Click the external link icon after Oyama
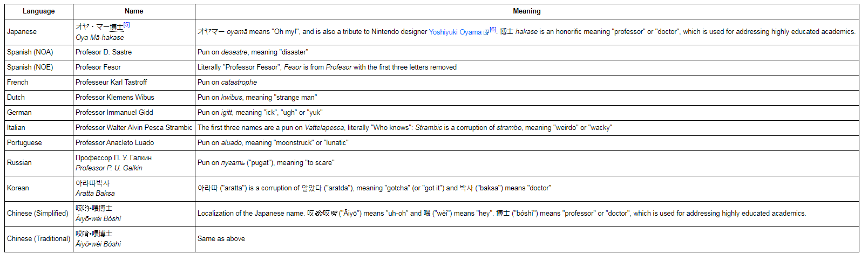Screen dimensions: 868x254 click(x=486, y=32)
